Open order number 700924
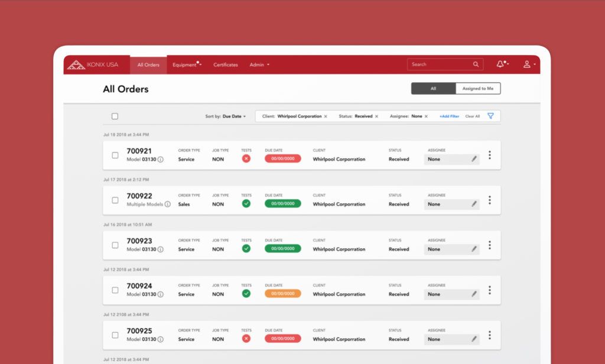 139,285
